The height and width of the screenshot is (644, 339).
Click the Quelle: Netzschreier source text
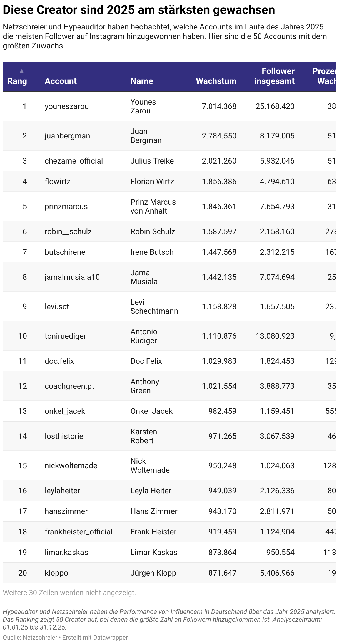(30, 637)
